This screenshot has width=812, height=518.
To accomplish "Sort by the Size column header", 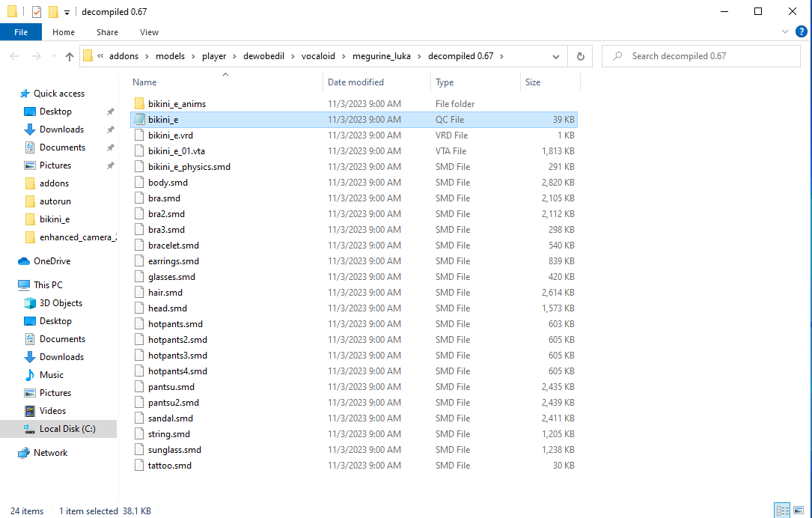I will tap(533, 82).
